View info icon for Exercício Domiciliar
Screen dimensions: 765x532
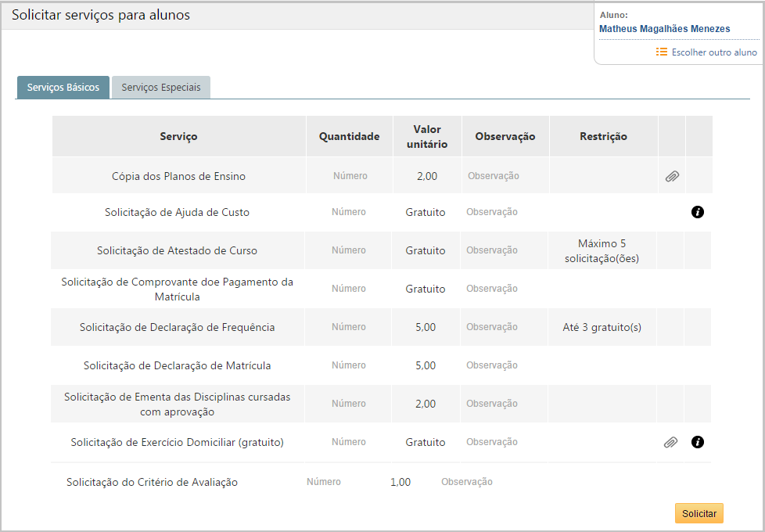(x=697, y=442)
